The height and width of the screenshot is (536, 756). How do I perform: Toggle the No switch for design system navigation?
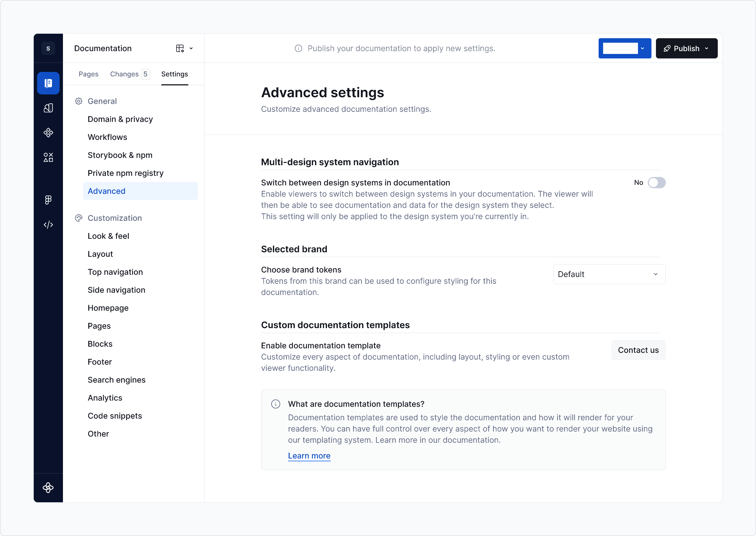tap(657, 183)
